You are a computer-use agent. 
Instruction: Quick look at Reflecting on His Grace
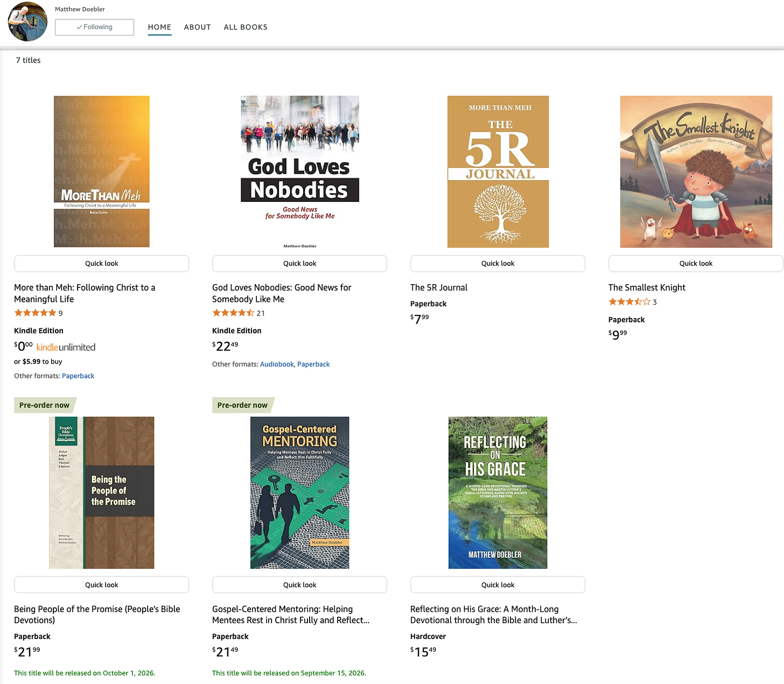[x=498, y=584]
